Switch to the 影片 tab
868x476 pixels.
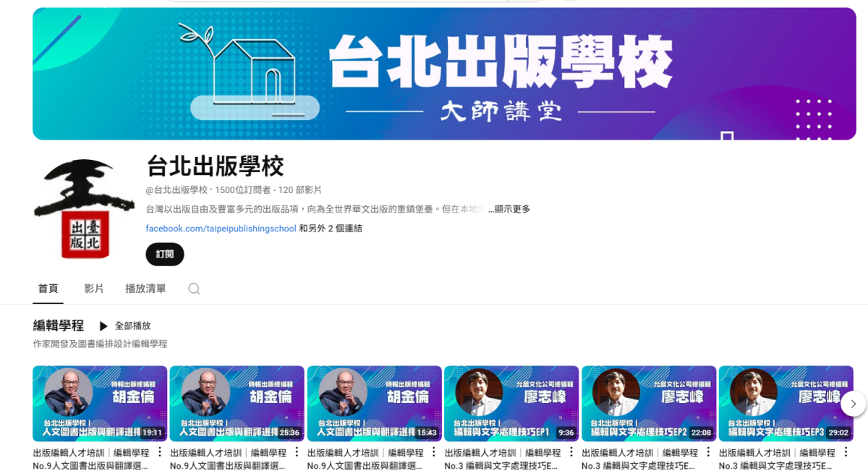tap(94, 289)
